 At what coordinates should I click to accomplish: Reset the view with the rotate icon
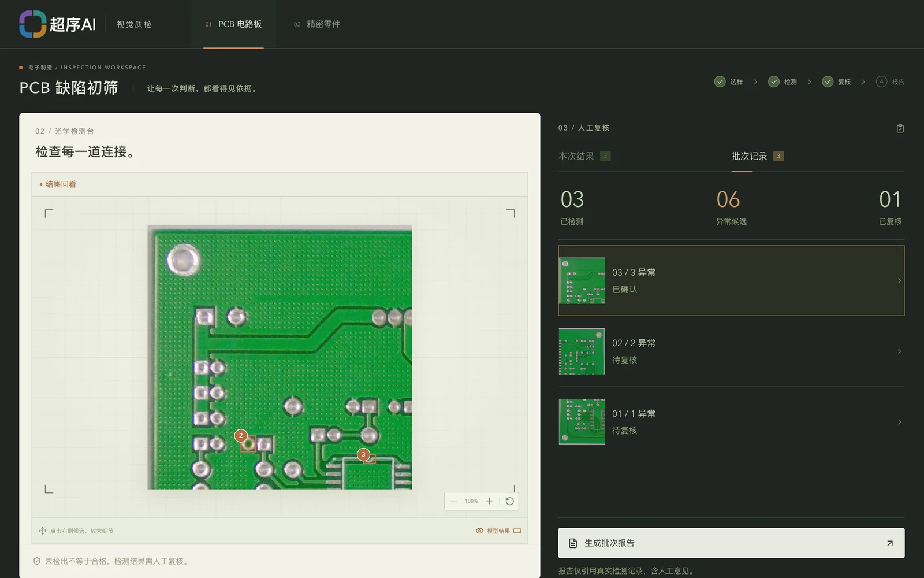[x=509, y=501]
